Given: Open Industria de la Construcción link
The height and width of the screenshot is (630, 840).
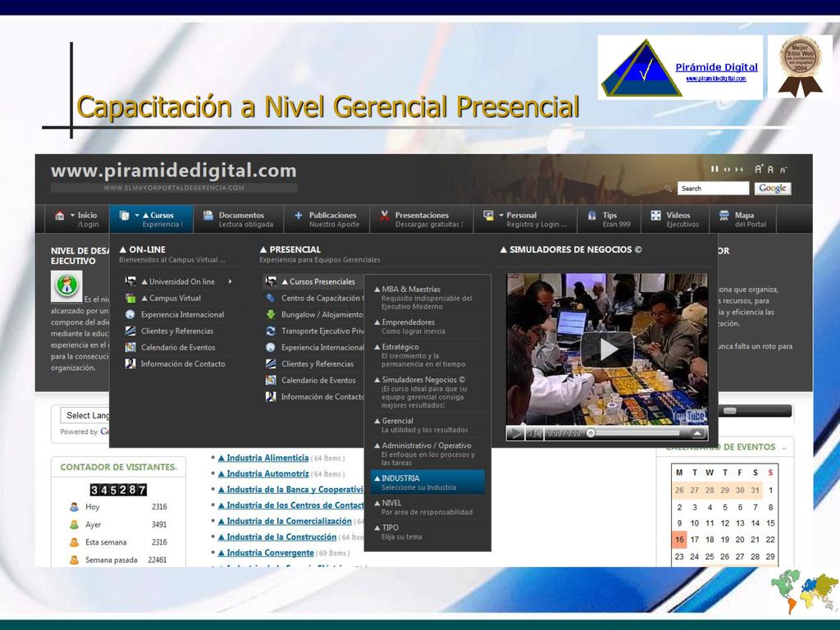Looking at the screenshot, I should (x=277, y=536).
